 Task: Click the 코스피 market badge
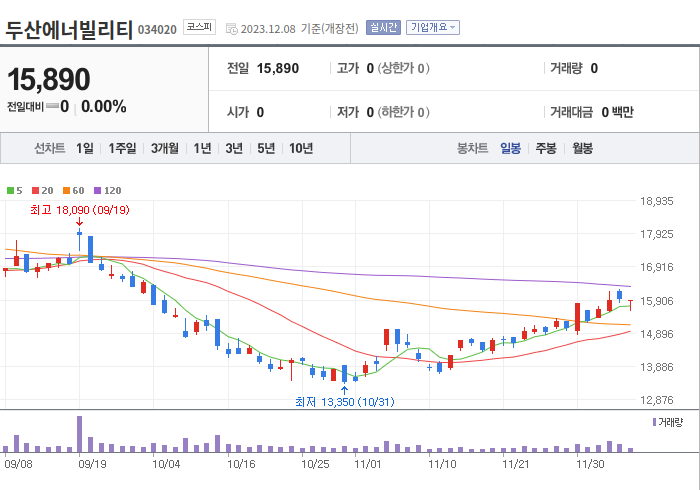tap(199, 27)
